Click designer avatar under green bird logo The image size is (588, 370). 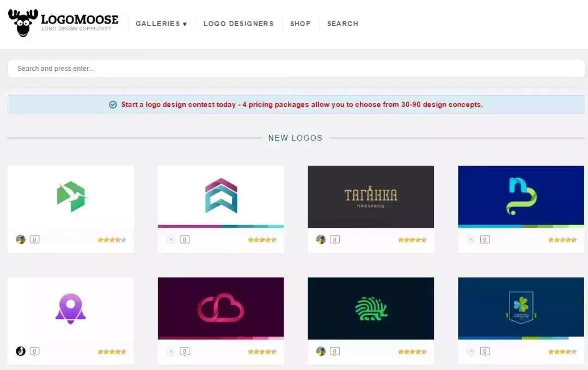(21, 240)
